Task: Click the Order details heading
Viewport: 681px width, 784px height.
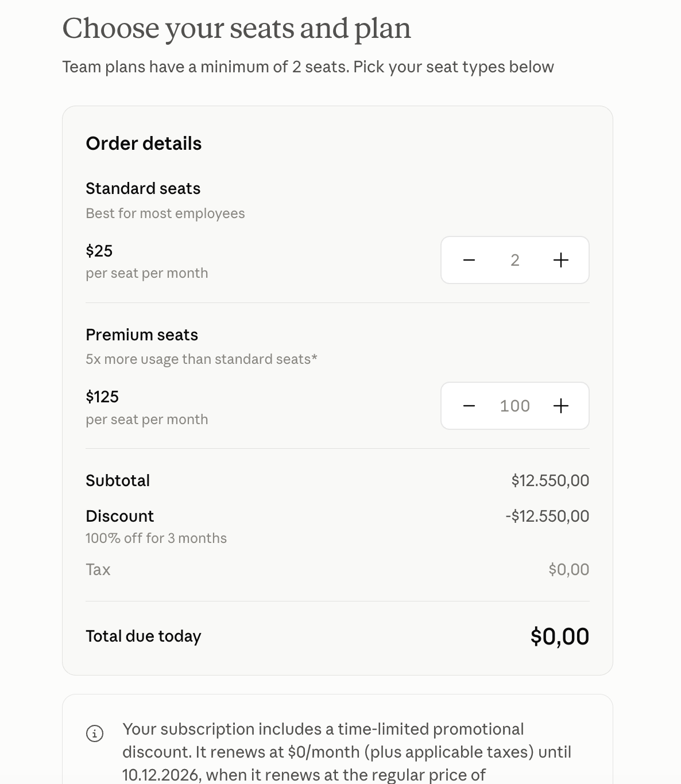Action: point(144,143)
